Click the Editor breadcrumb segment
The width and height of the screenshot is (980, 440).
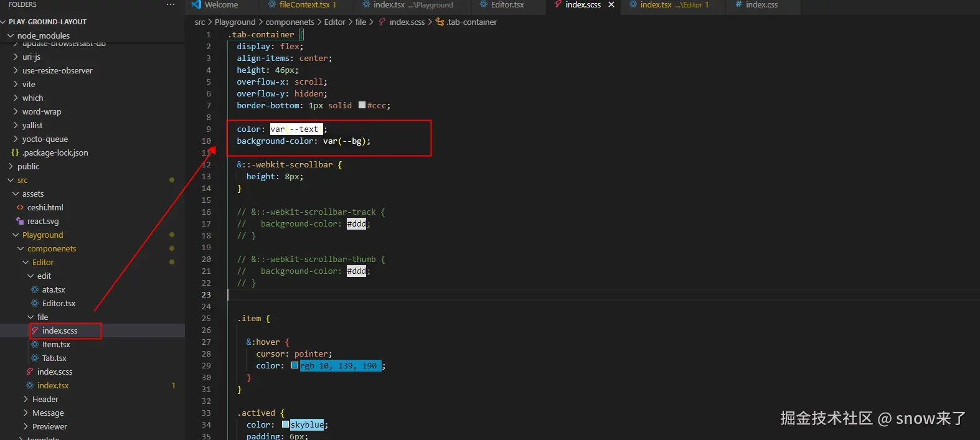click(334, 22)
